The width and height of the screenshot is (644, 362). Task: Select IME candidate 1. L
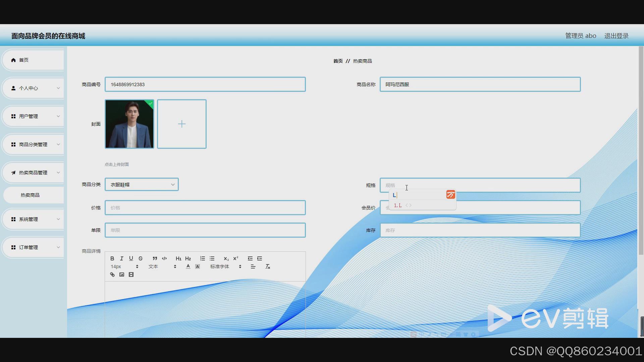[x=398, y=205]
